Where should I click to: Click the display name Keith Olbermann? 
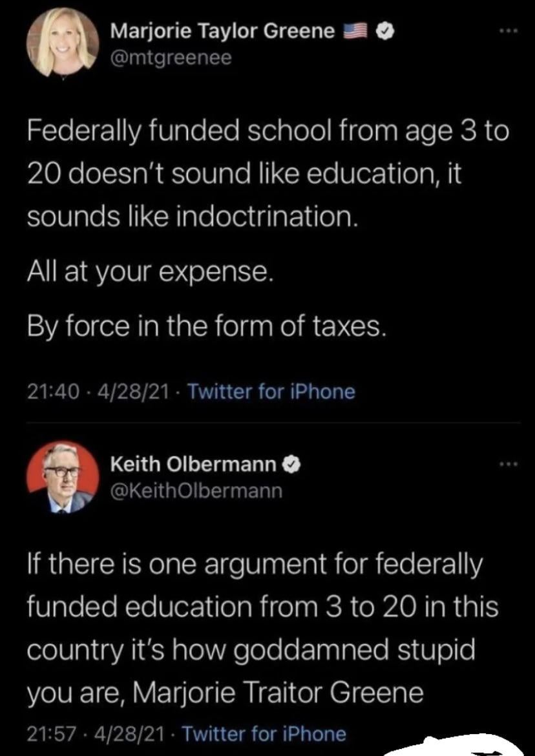pyautogui.click(x=194, y=463)
